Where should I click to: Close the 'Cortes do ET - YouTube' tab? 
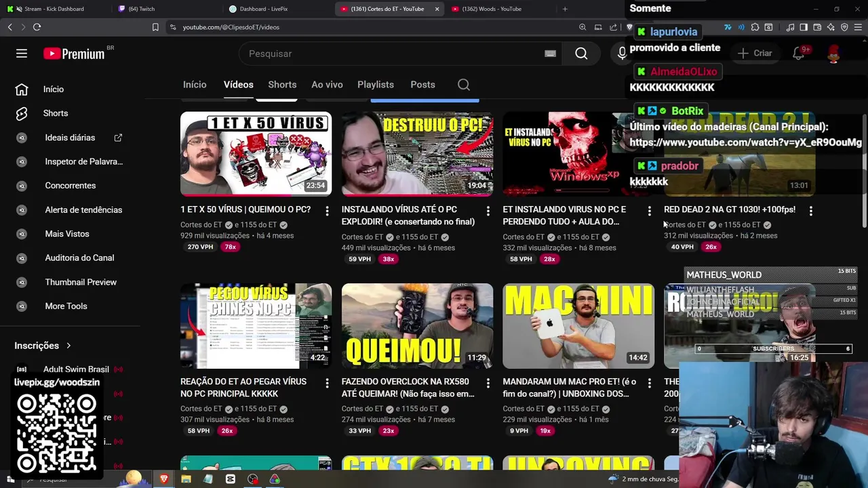pyautogui.click(x=437, y=9)
